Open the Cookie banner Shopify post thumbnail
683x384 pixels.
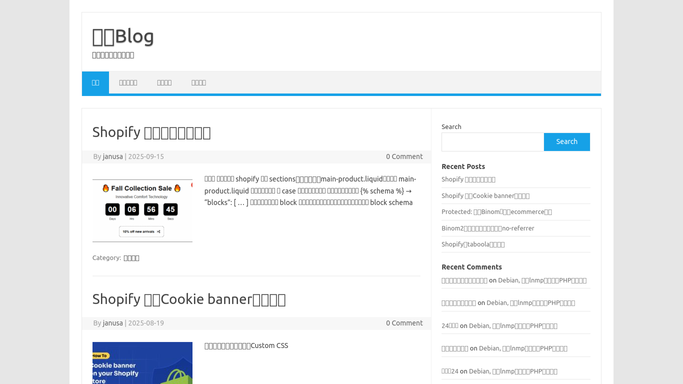pyautogui.click(x=142, y=363)
